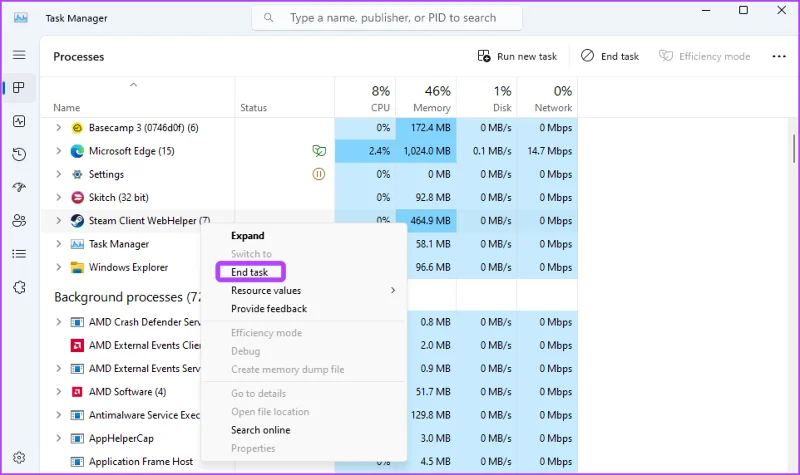This screenshot has width=800, height=475.
Task: Click the Background processes section heading
Action: coord(128,297)
